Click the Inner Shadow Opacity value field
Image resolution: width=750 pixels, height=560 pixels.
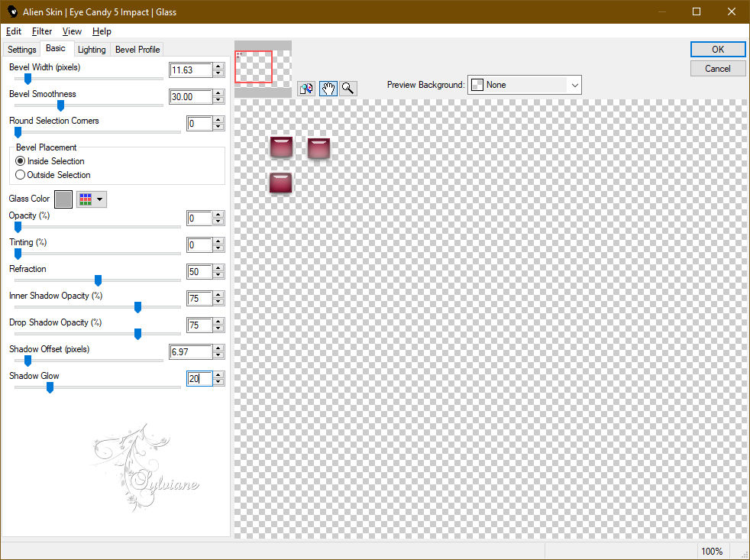point(199,299)
